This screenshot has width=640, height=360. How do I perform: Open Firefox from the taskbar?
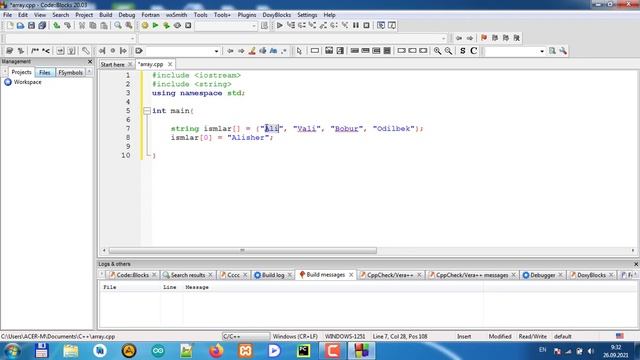pyautogui.click(x=216, y=351)
